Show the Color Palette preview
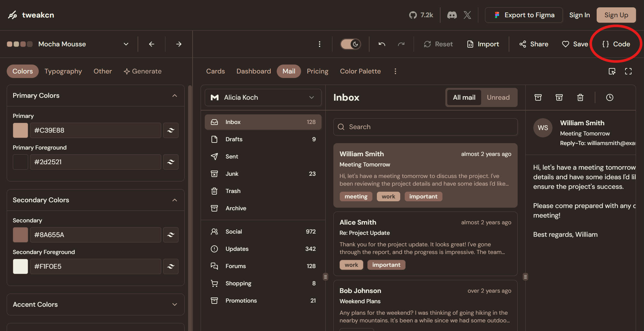 click(360, 71)
